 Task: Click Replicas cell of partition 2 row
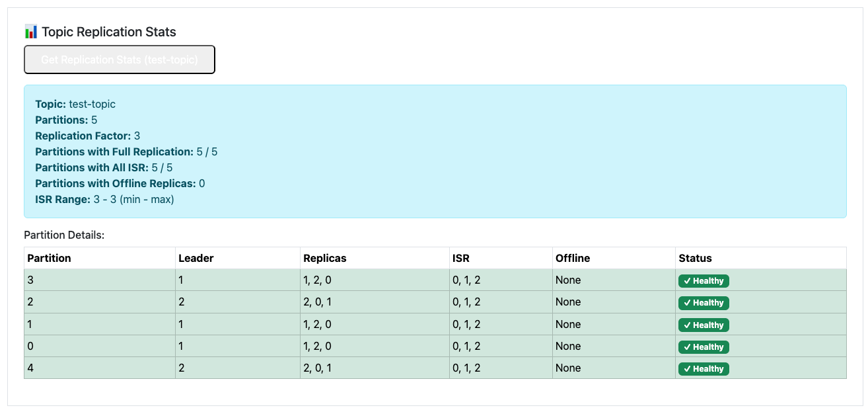pos(318,302)
